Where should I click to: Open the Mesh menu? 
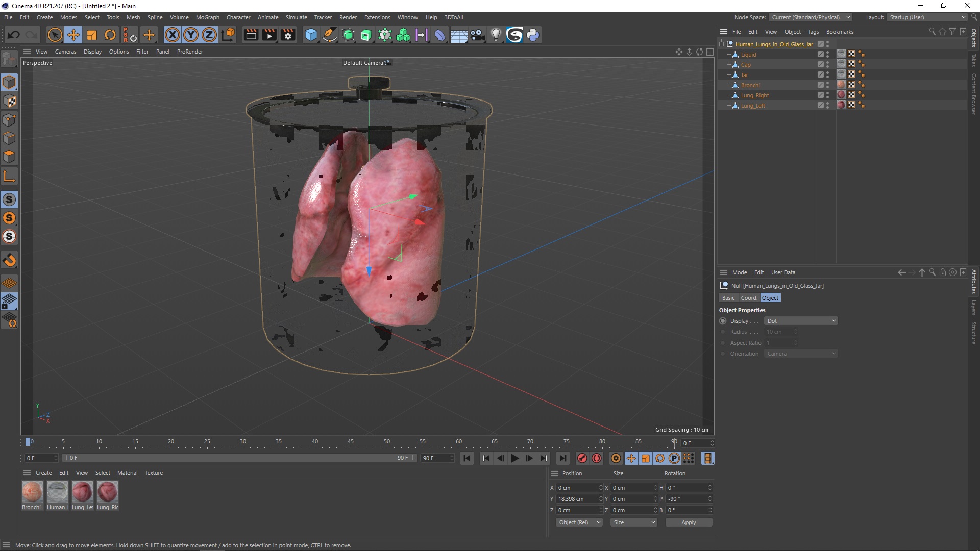(133, 17)
